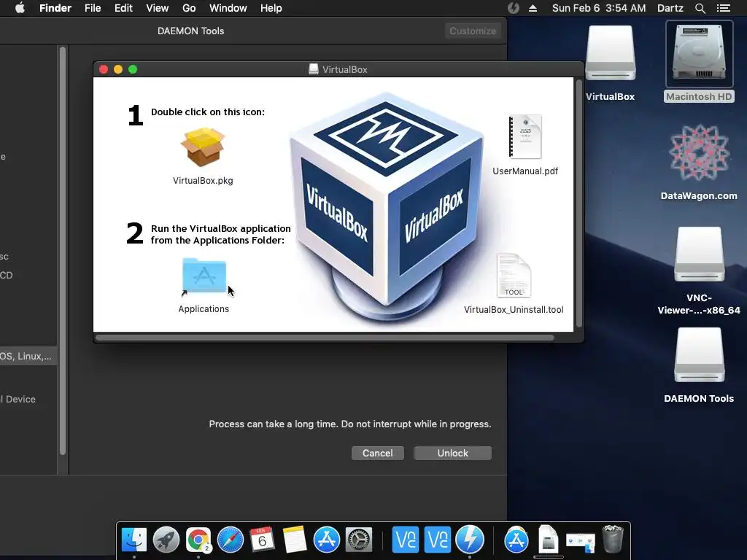Open Calendar from the Dock
Image resolution: width=747 pixels, height=560 pixels.
coord(262,540)
